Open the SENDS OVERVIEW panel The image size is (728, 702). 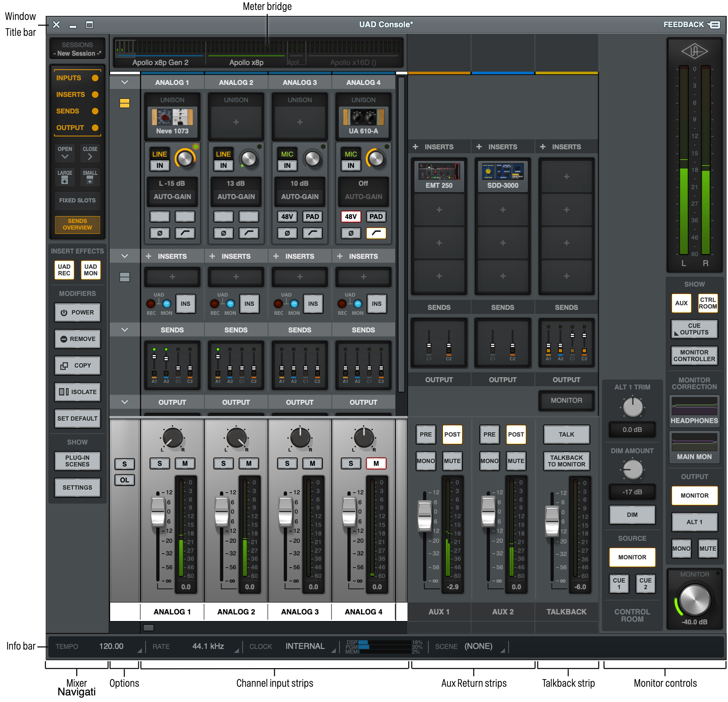click(77, 225)
